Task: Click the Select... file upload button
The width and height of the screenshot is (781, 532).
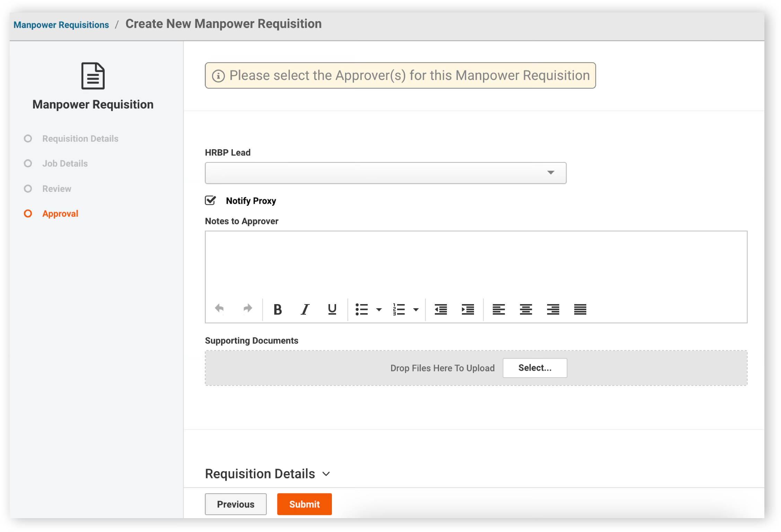Action: 535,368
